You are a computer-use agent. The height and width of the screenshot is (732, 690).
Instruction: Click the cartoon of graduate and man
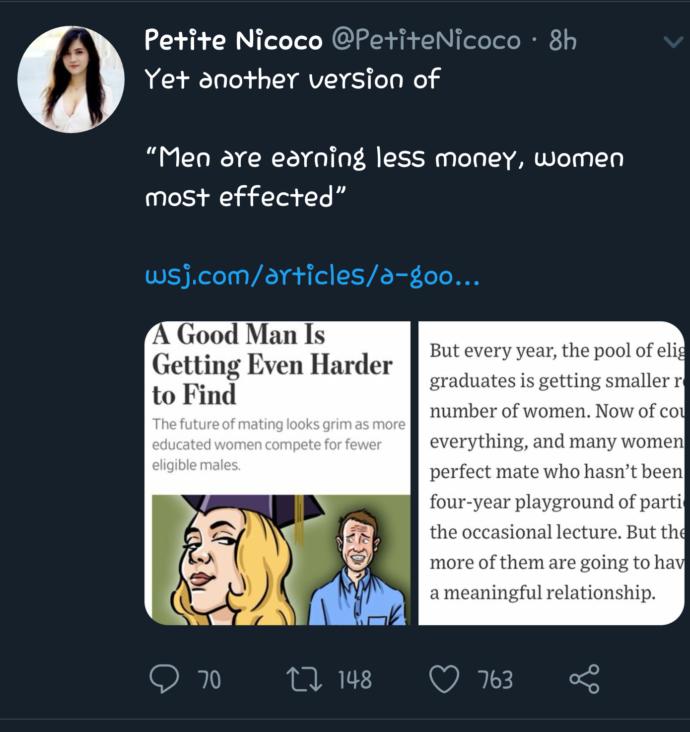coord(281,560)
